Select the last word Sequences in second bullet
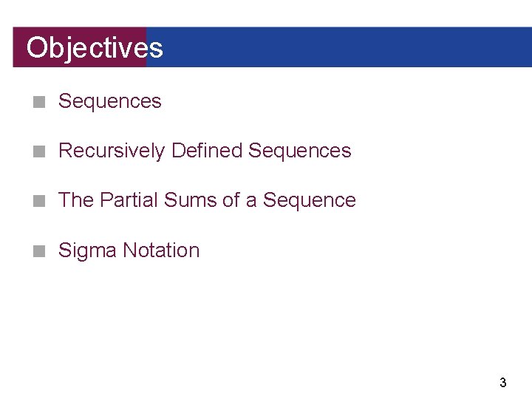The image size is (532, 399). 299,151
